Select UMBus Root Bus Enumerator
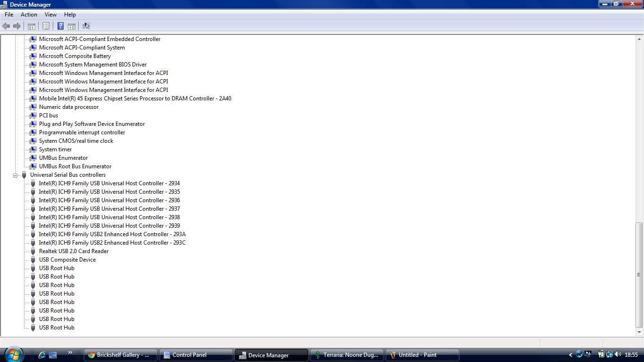644x362 pixels. pos(75,166)
